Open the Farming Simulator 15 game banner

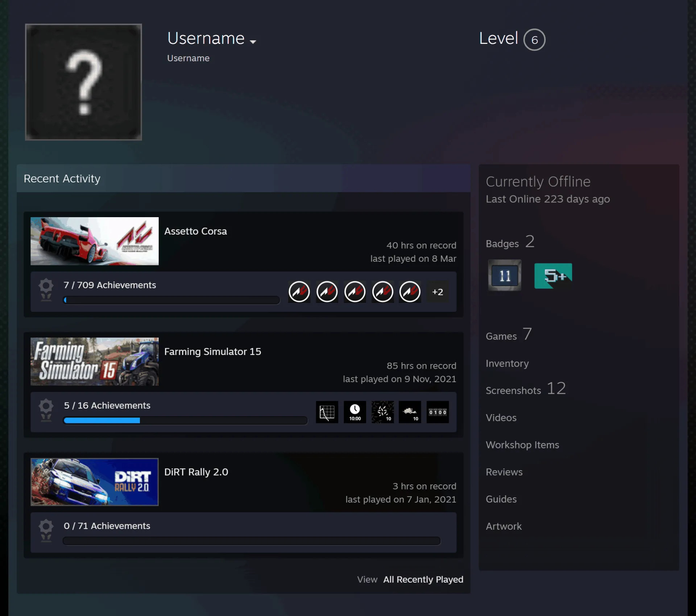[x=95, y=361]
